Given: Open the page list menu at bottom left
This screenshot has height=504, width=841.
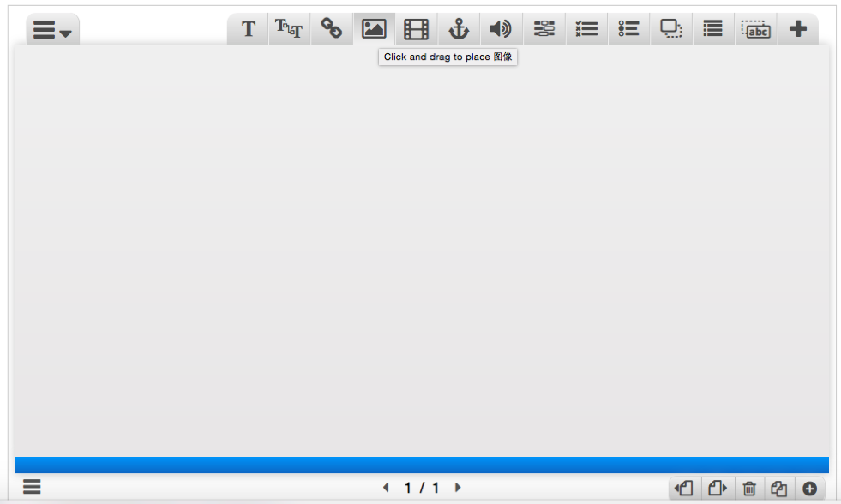Looking at the screenshot, I should pos(32,487).
